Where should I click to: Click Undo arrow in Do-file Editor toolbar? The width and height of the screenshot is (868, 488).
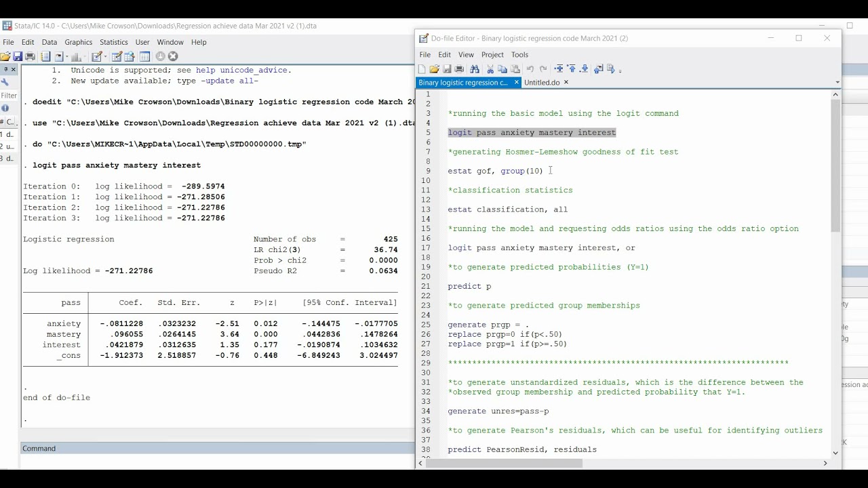click(530, 69)
